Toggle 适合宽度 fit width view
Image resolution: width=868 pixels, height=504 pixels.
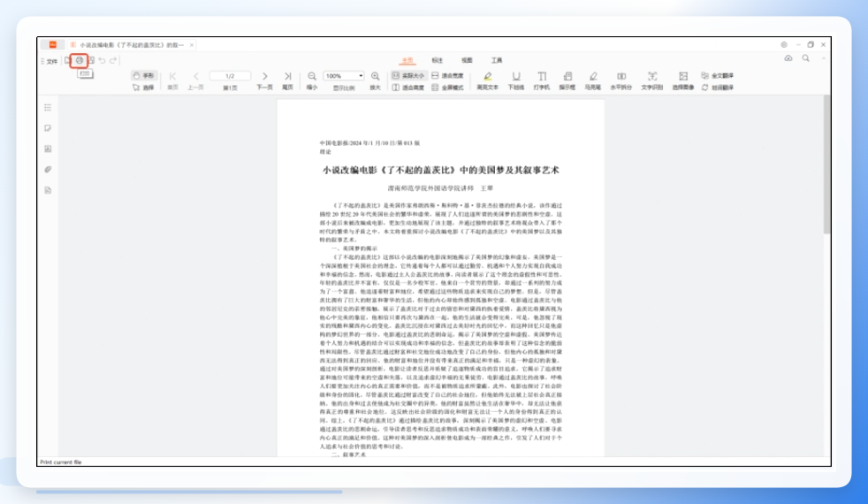(x=447, y=75)
